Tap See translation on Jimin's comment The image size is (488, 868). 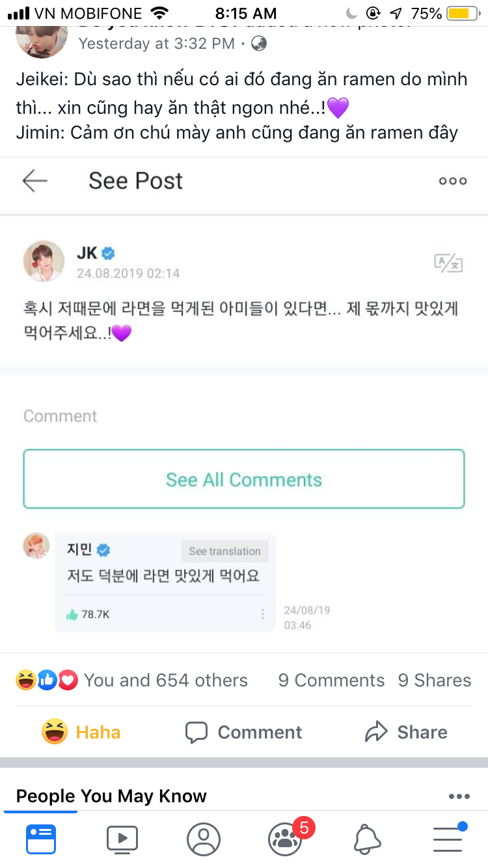[x=224, y=551]
